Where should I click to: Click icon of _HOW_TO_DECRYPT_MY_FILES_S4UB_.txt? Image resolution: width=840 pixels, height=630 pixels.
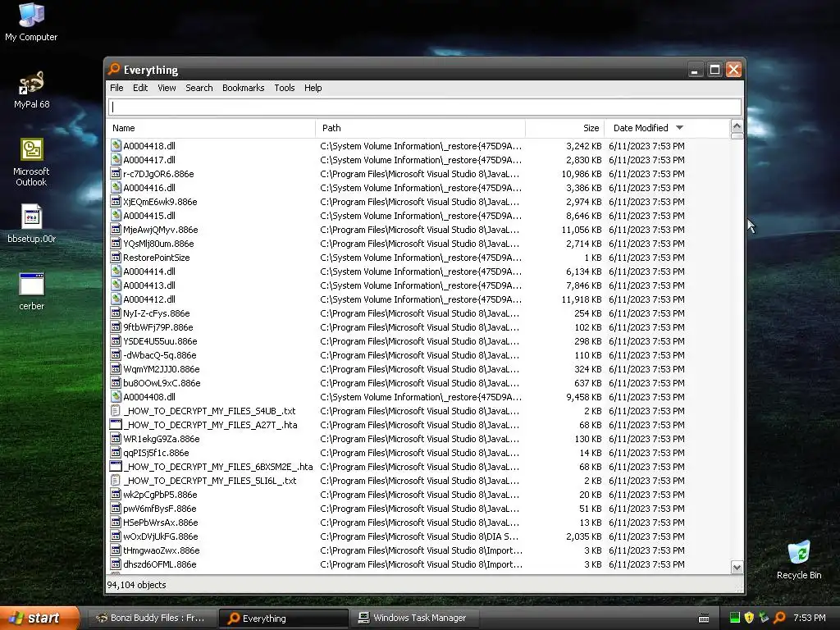pos(116,411)
